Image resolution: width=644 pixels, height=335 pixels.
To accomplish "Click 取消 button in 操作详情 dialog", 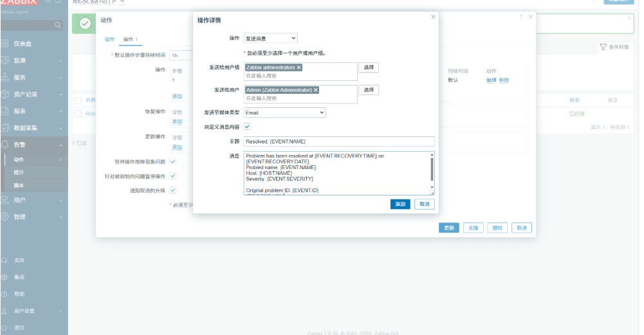I will point(424,204).
